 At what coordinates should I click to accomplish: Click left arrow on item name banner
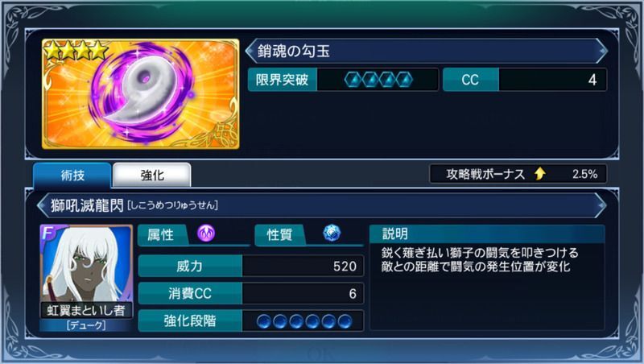click(250, 51)
